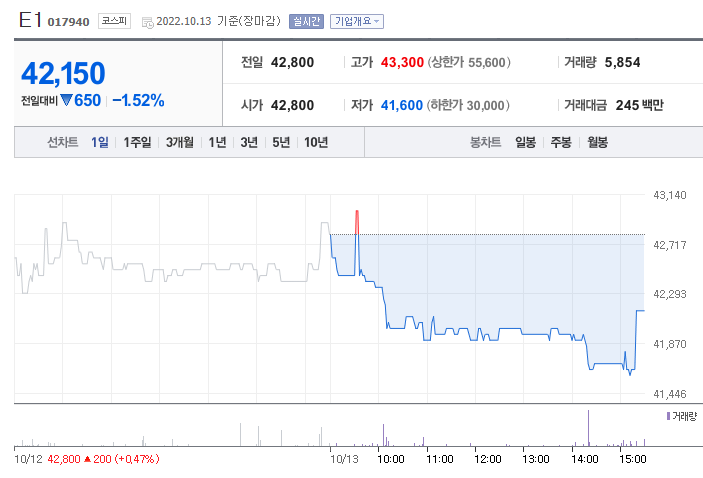The height and width of the screenshot is (478, 703).
Task: Click the 전일 42,800 value
Action: coord(292,62)
